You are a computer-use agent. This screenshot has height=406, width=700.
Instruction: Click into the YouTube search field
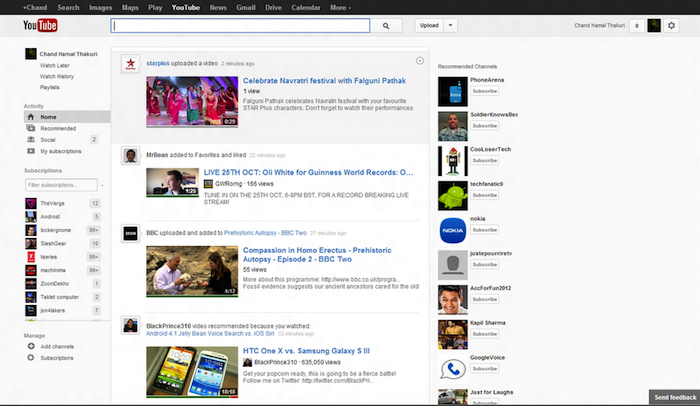(x=240, y=25)
